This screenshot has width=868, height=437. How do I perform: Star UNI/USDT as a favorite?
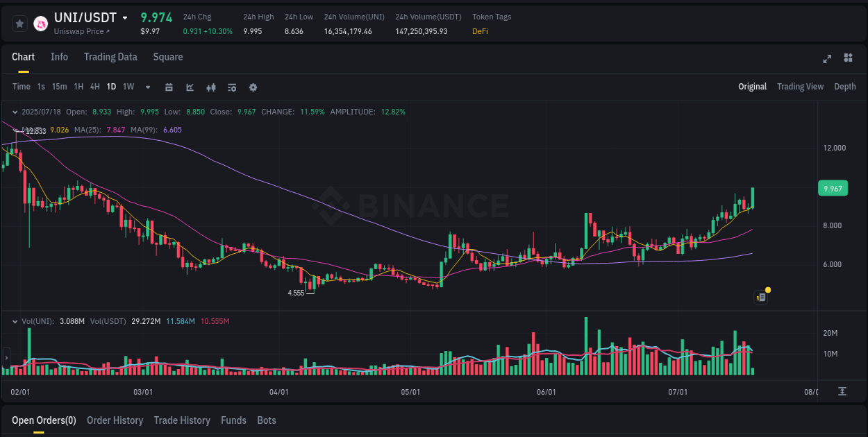coord(19,23)
